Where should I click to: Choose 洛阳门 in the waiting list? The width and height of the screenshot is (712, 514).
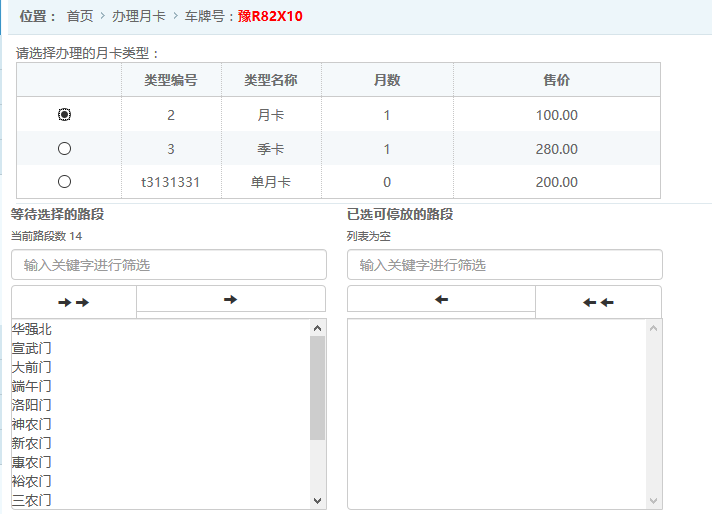tap(32, 405)
